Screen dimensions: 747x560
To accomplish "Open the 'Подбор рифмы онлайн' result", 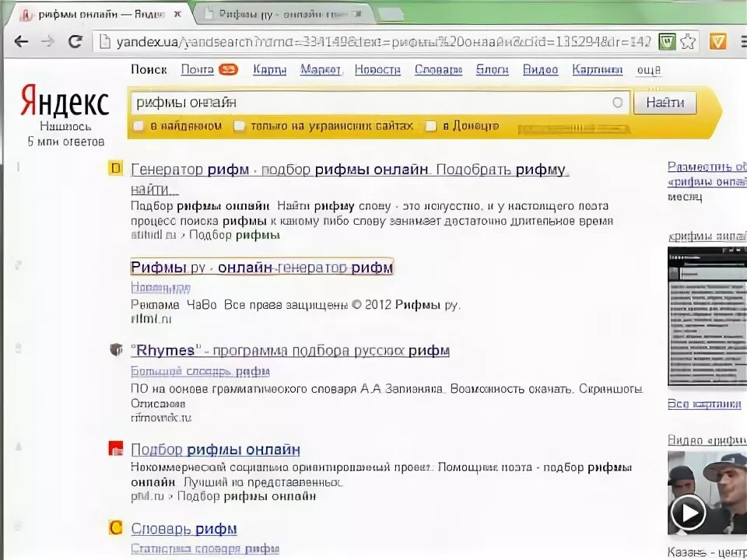I will click(216, 449).
